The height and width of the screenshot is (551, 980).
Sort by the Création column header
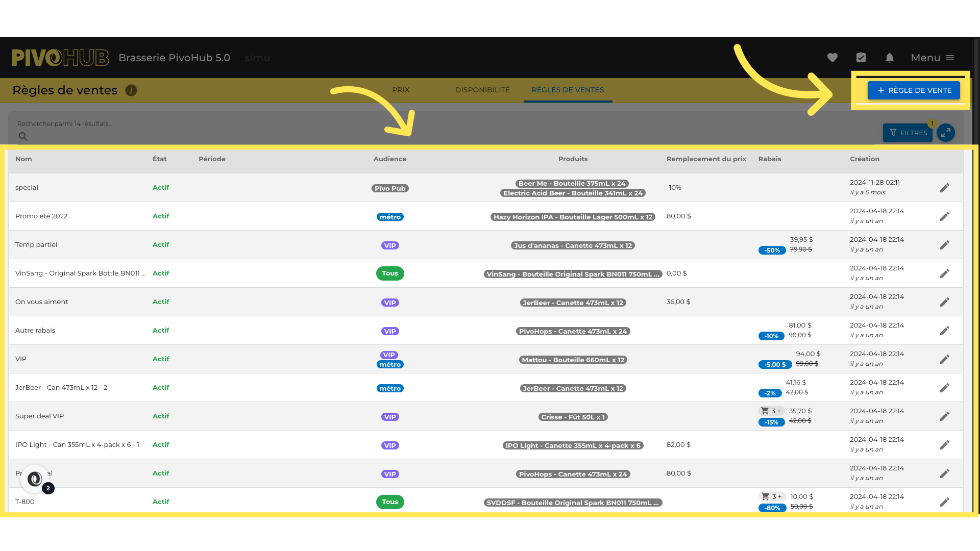[x=865, y=159]
